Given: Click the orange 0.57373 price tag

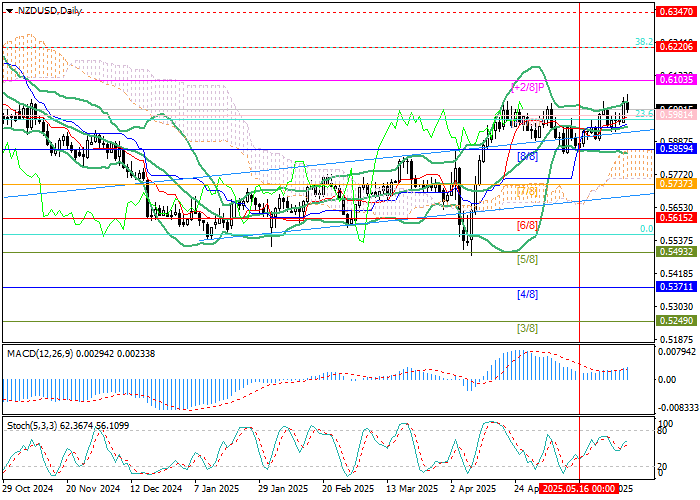Looking at the screenshot, I should pyautogui.click(x=676, y=184).
